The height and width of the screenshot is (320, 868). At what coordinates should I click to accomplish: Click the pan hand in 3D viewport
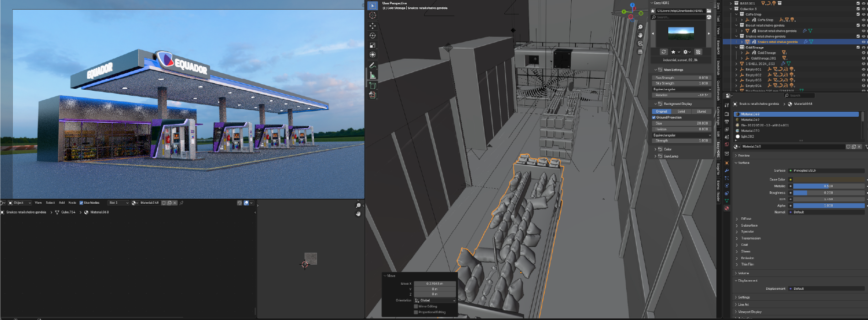pos(640,35)
